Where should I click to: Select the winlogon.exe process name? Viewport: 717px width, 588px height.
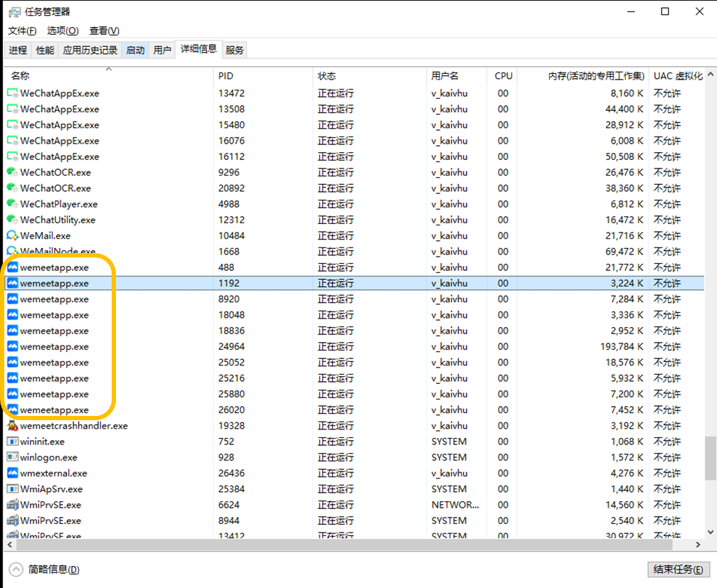click(x=49, y=458)
